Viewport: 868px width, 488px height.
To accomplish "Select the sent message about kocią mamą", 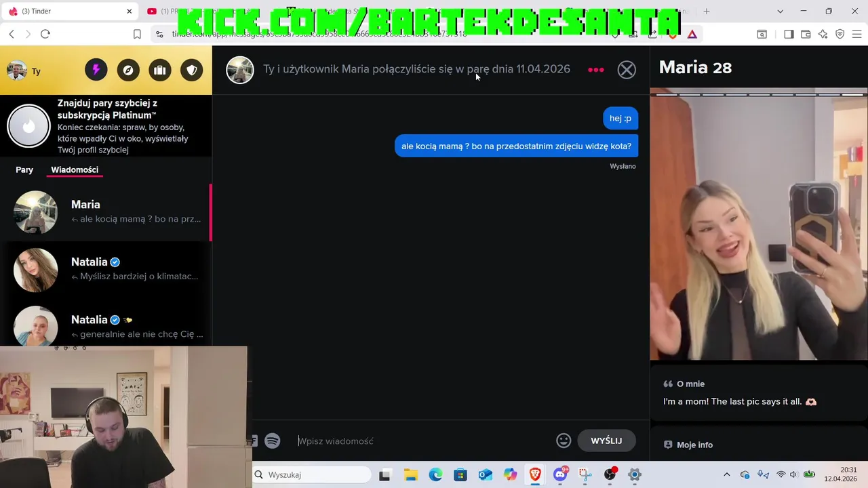I will coord(516,146).
